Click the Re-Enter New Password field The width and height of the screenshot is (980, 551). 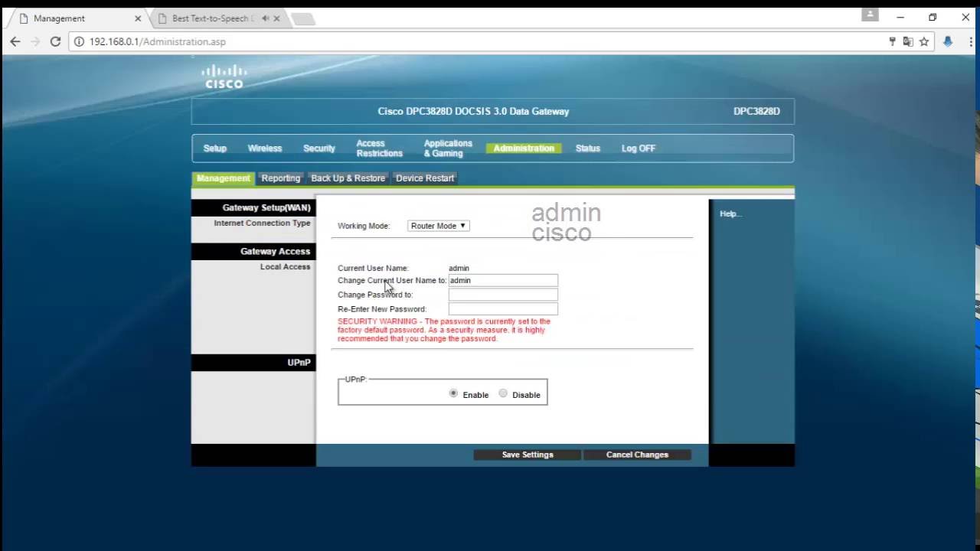tap(503, 309)
